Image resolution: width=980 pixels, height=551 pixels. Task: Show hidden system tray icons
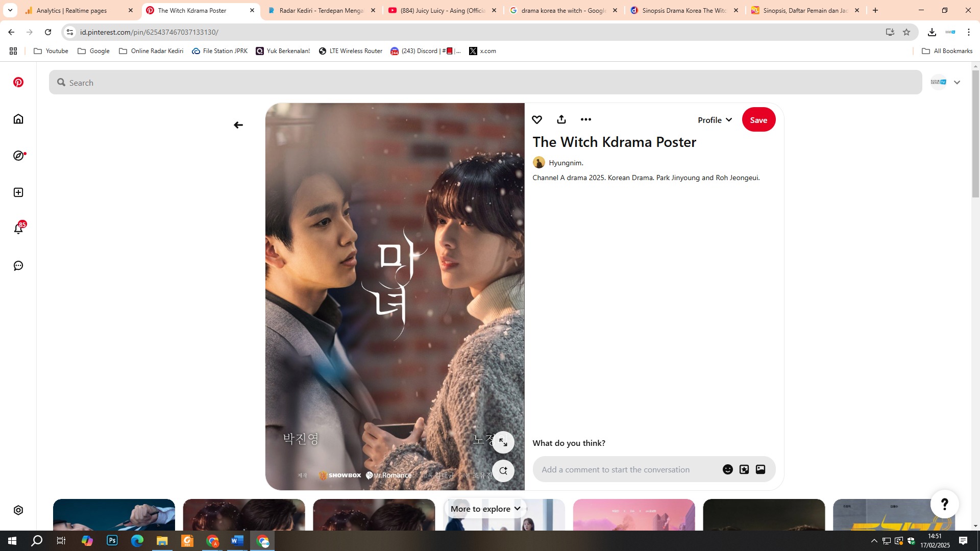pos(874,541)
